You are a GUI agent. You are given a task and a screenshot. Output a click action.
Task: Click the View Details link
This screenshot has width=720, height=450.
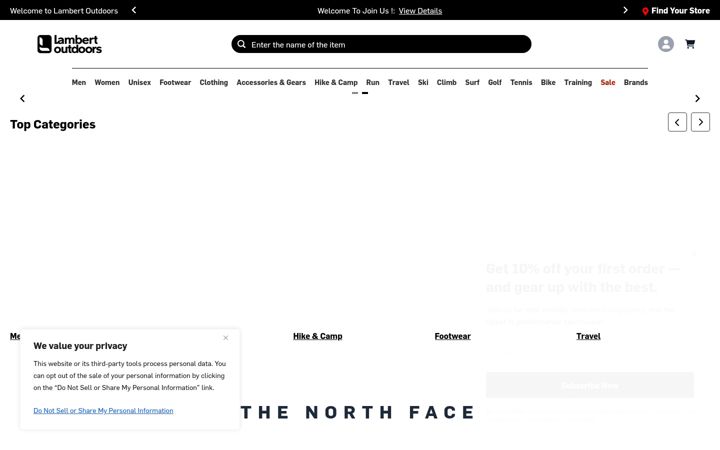420,11
